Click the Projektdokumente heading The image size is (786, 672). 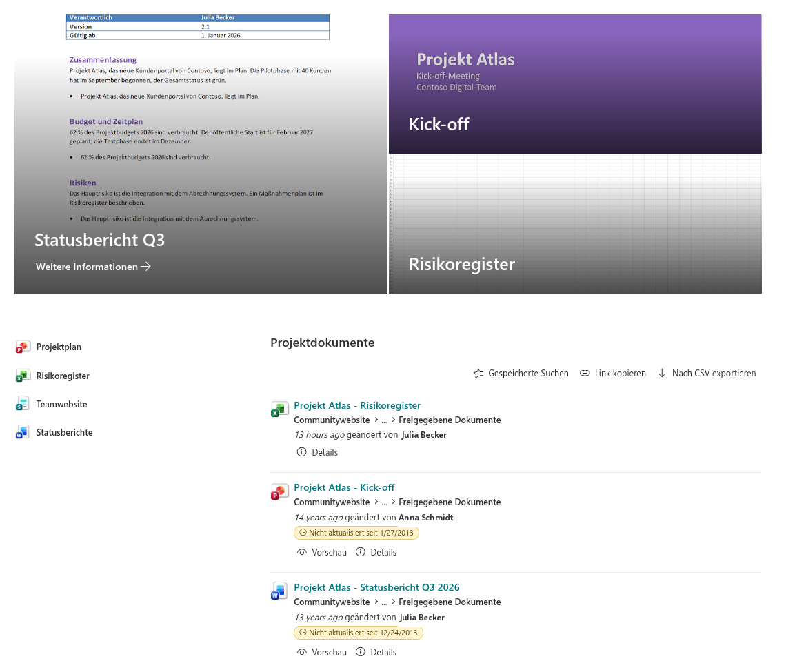322,343
